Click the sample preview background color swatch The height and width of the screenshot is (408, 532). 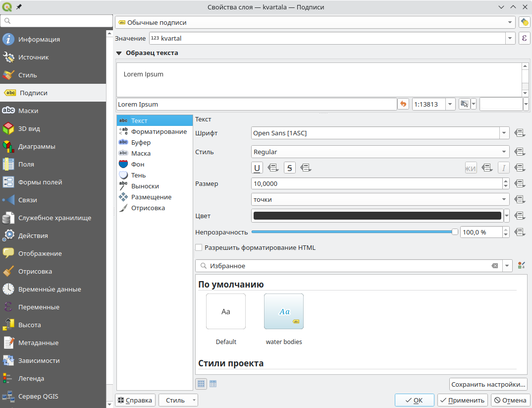tap(501, 104)
